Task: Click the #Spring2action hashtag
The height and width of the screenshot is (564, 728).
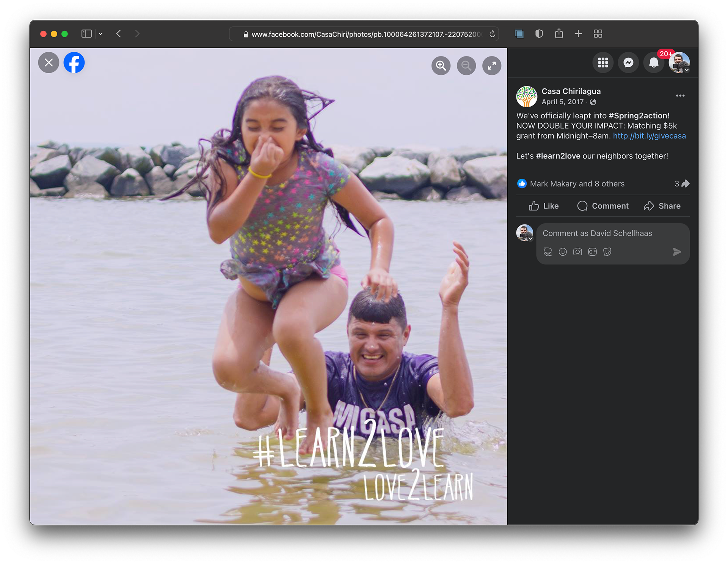Action: pos(638,116)
